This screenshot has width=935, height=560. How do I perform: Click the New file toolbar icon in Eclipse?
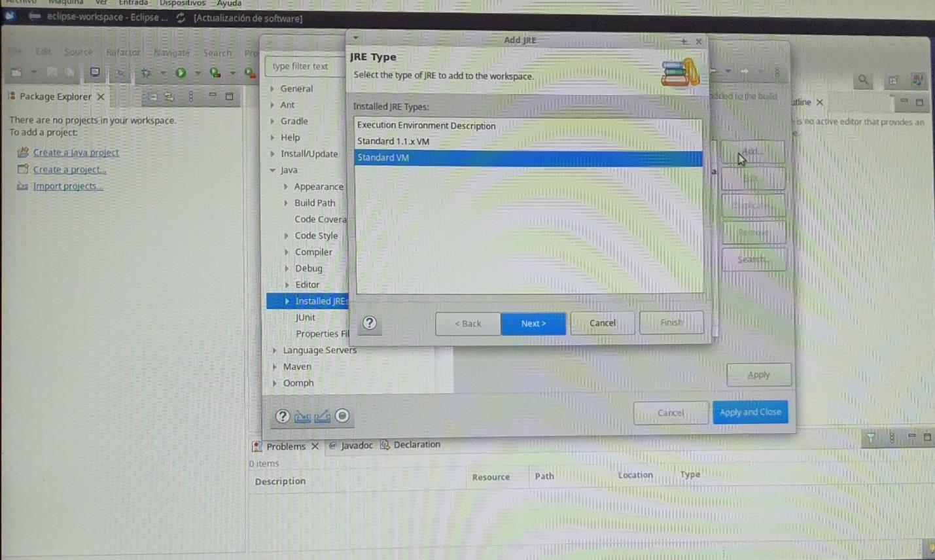click(x=16, y=72)
